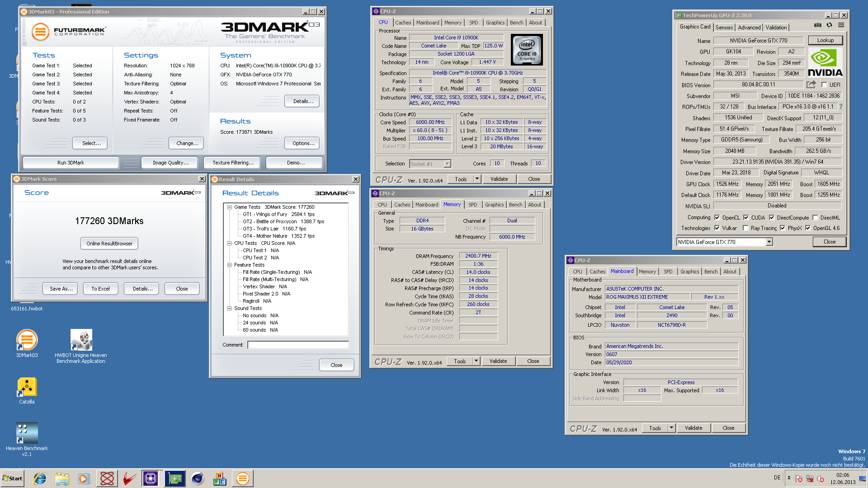Click the Start button
The image size is (868, 488).
pos(12,479)
